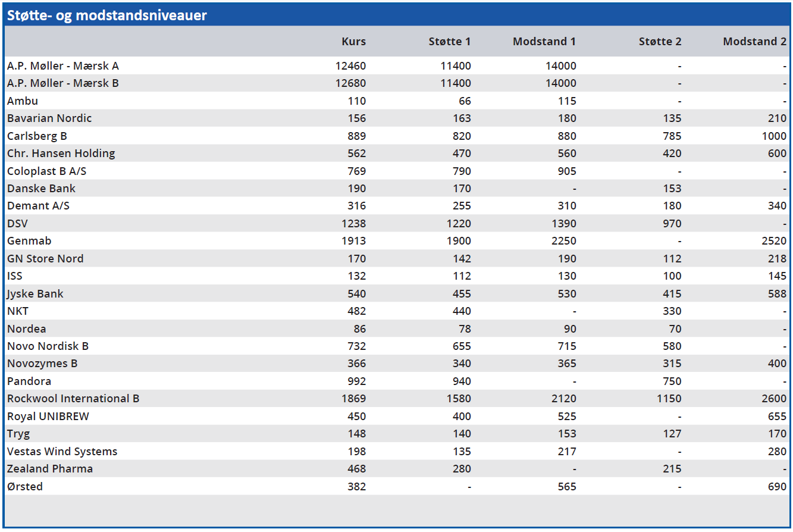Click the table title Støtte- og modstandsniveauer
The height and width of the screenshot is (532, 793).
pyautogui.click(x=107, y=15)
